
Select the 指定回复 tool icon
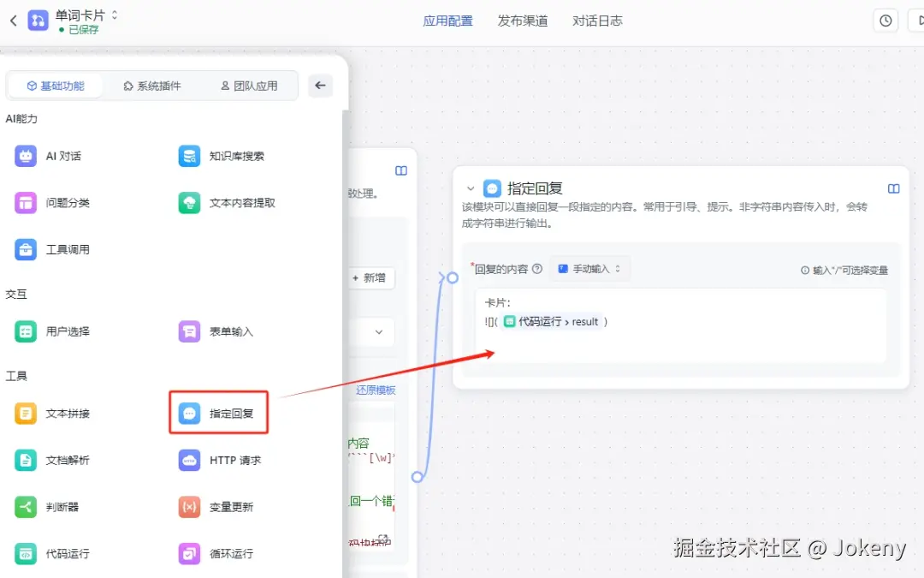point(189,414)
